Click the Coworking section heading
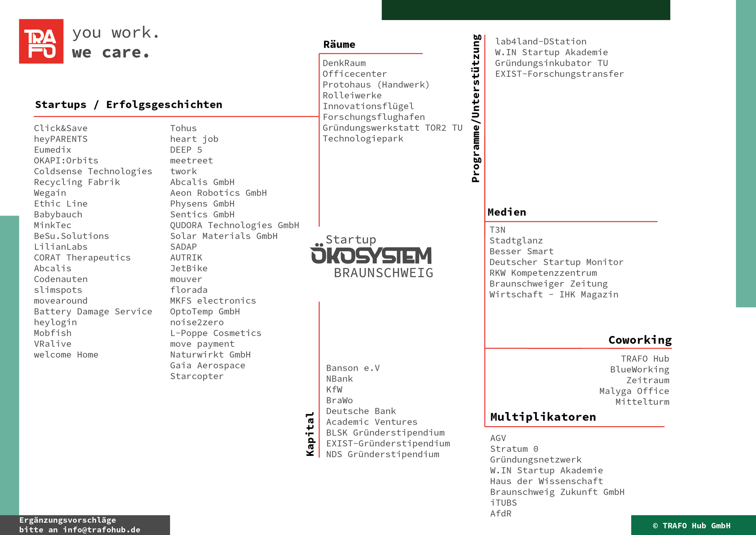This screenshot has width=756, height=535. (640, 340)
